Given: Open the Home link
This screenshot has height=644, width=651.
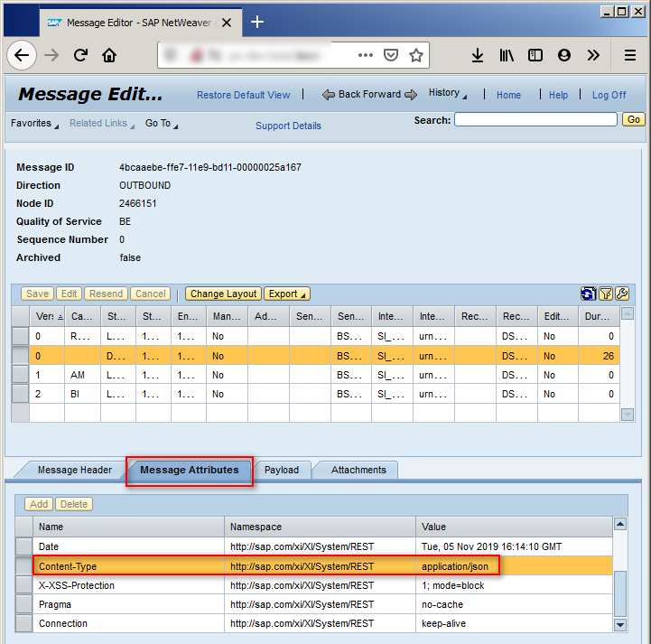Looking at the screenshot, I should tap(508, 95).
